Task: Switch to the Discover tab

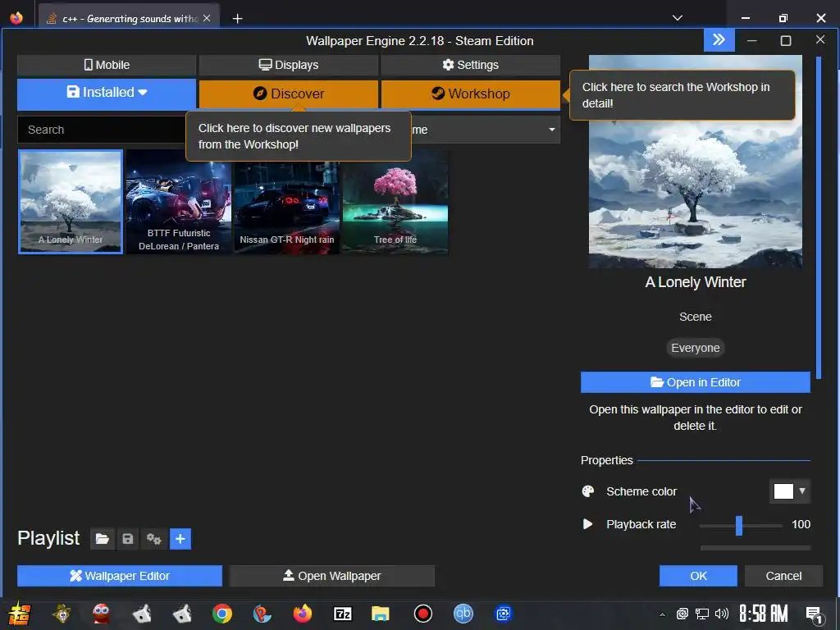Action: coord(288,94)
